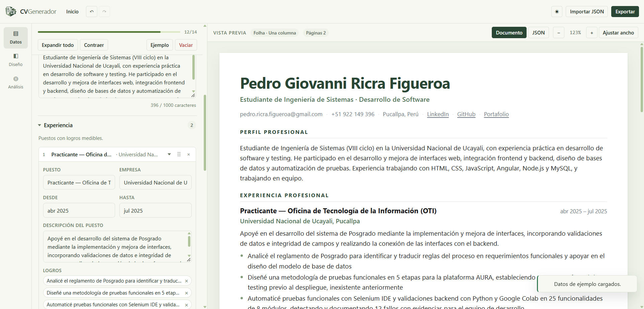Go to Inicio
Image resolution: width=644 pixels, height=309 pixels.
click(72, 11)
